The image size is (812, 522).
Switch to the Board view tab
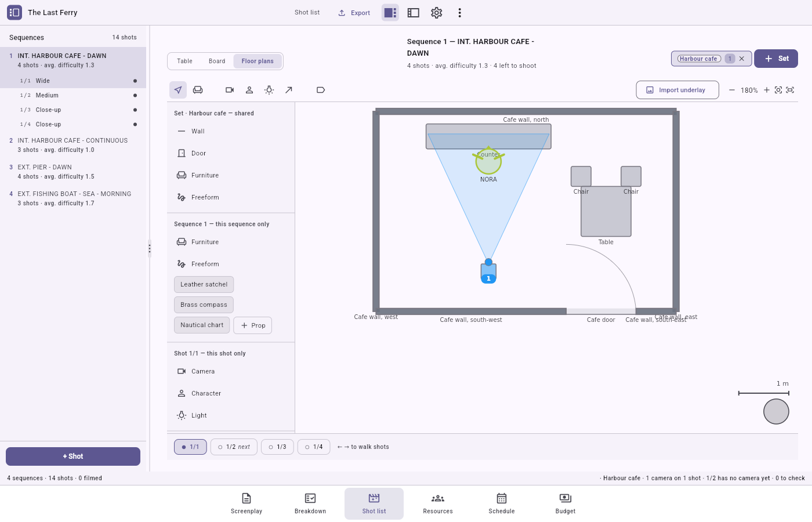tap(217, 61)
